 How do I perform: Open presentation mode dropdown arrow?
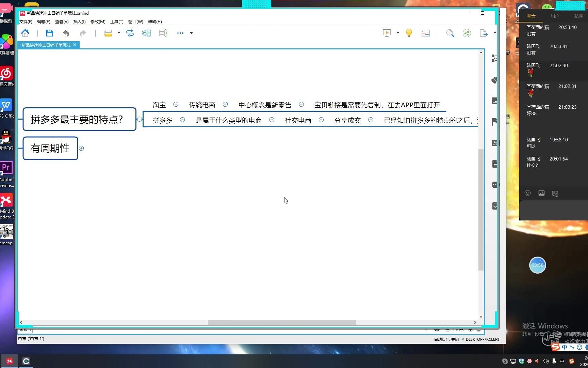[398, 33]
